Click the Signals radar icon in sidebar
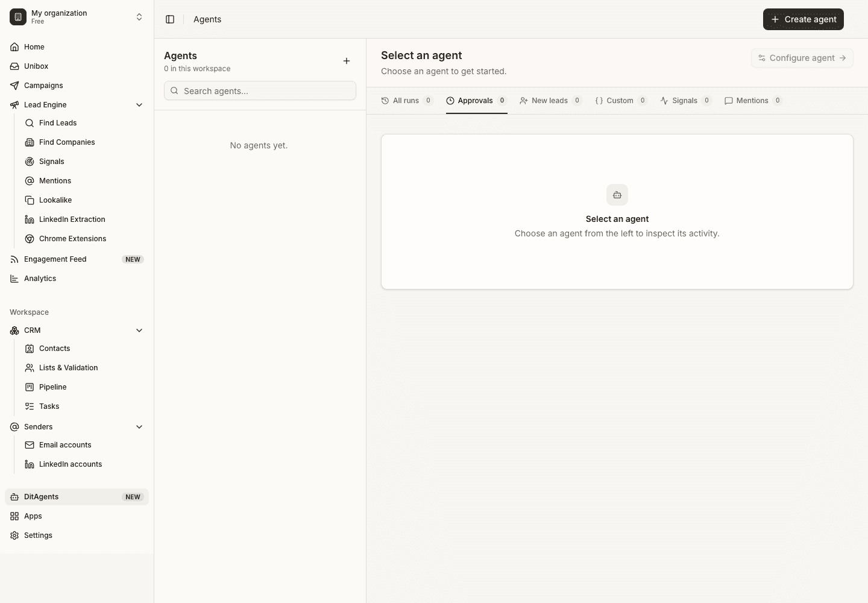The height and width of the screenshot is (603, 868). 30,162
